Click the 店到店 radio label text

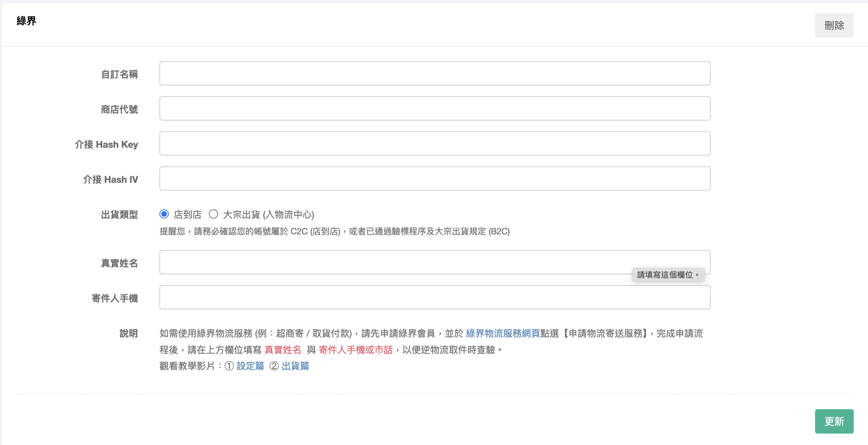188,215
